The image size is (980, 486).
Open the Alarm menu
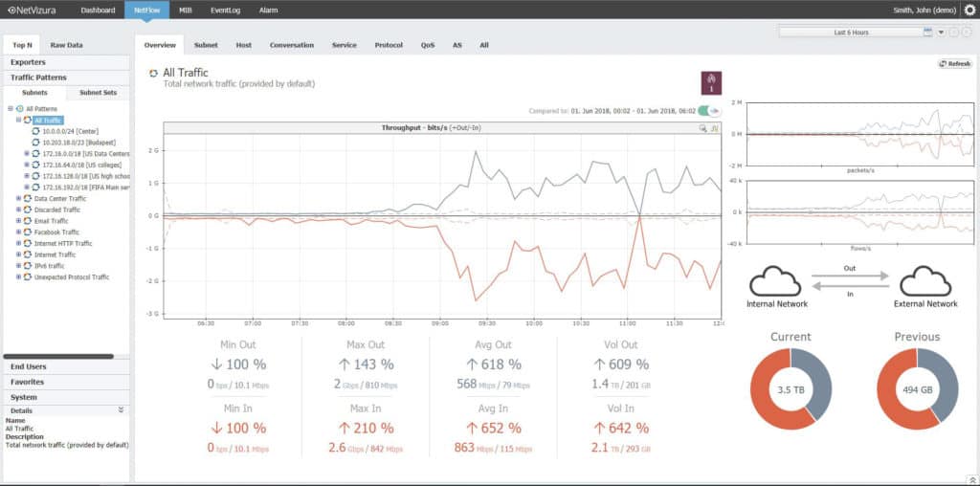pos(268,10)
